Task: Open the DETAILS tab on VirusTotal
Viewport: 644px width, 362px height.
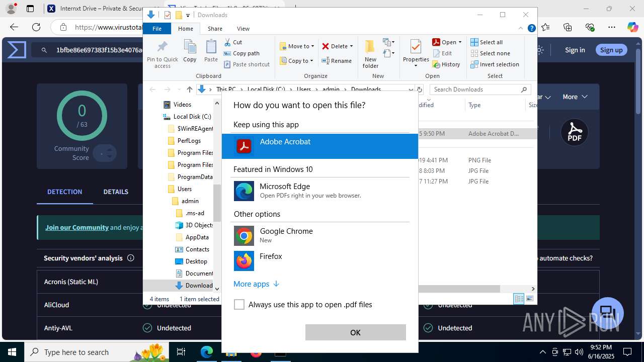Action: pos(116,192)
